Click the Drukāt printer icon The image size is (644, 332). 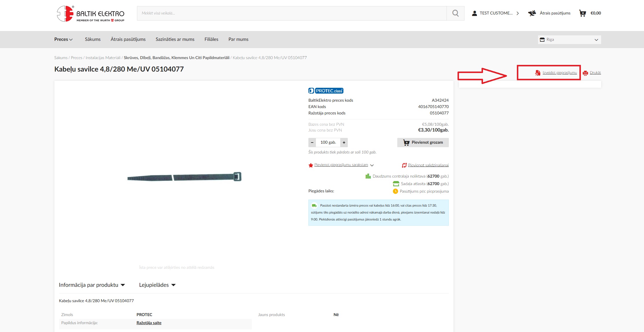click(x=585, y=73)
